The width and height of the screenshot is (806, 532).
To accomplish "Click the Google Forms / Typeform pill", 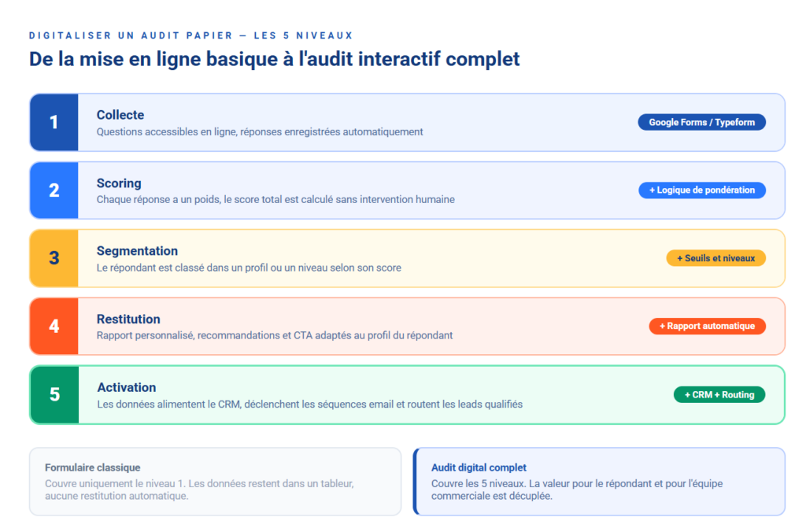I will [701, 122].
